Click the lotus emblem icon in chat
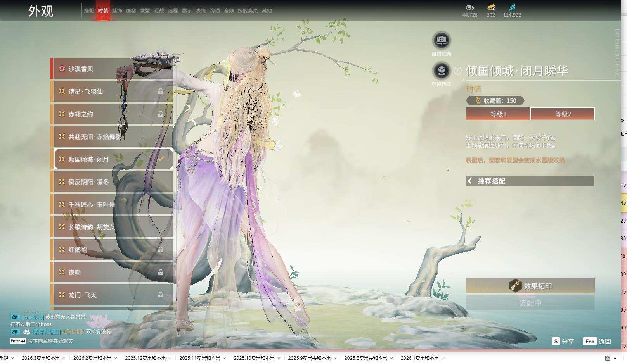627x364 pixels. (x=27, y=332)
